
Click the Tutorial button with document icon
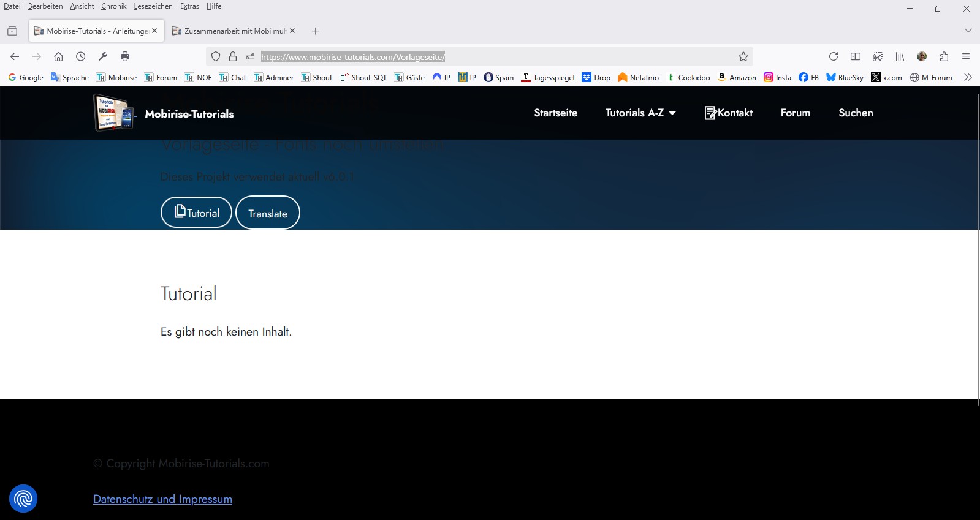pos(196,212)
